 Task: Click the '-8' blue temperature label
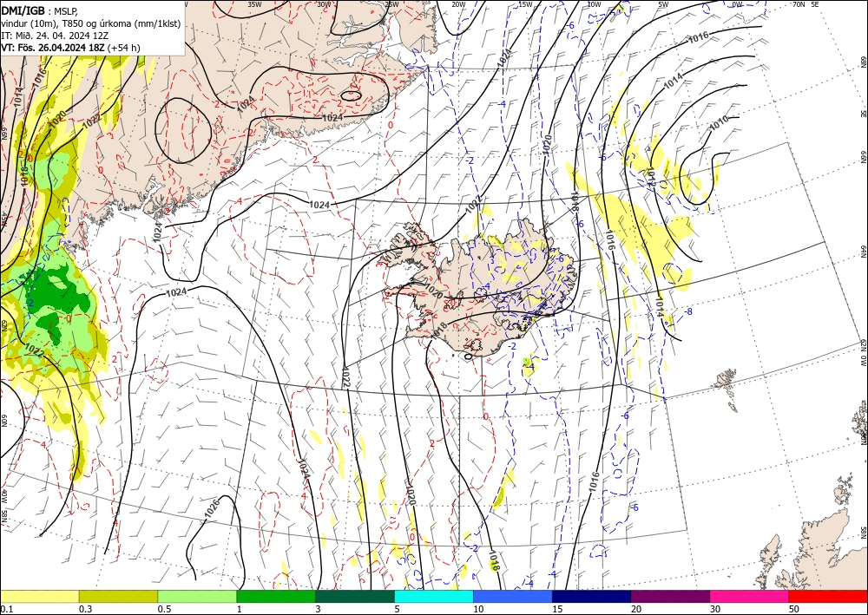pos(688,312)
